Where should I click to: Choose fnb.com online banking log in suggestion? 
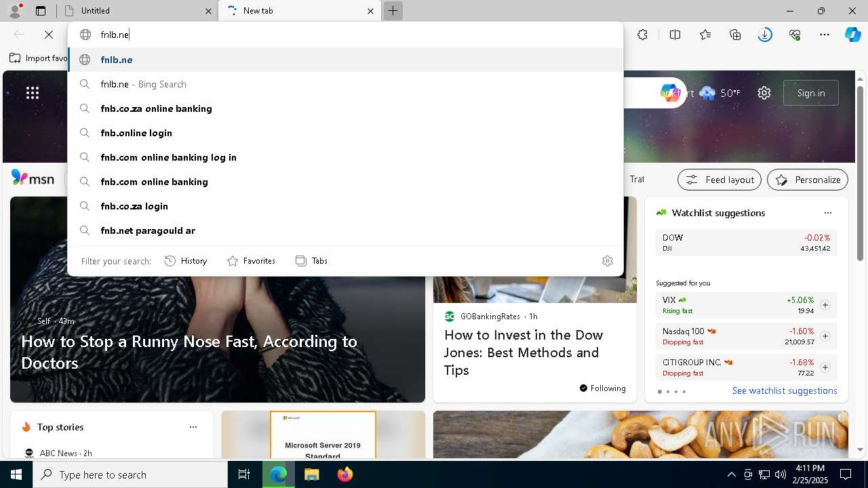pos(346,157)
